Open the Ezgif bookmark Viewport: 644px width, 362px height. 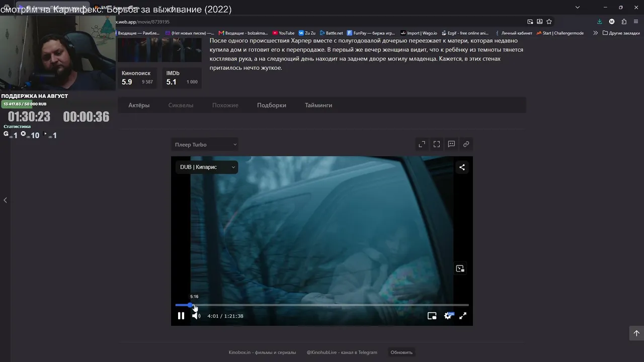(465, 33)
